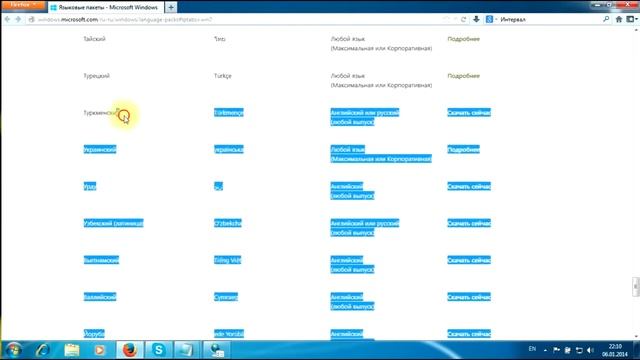The image size is (640, 360).
Task: Click the vertical scrollbar thumb
Action: 636,287
